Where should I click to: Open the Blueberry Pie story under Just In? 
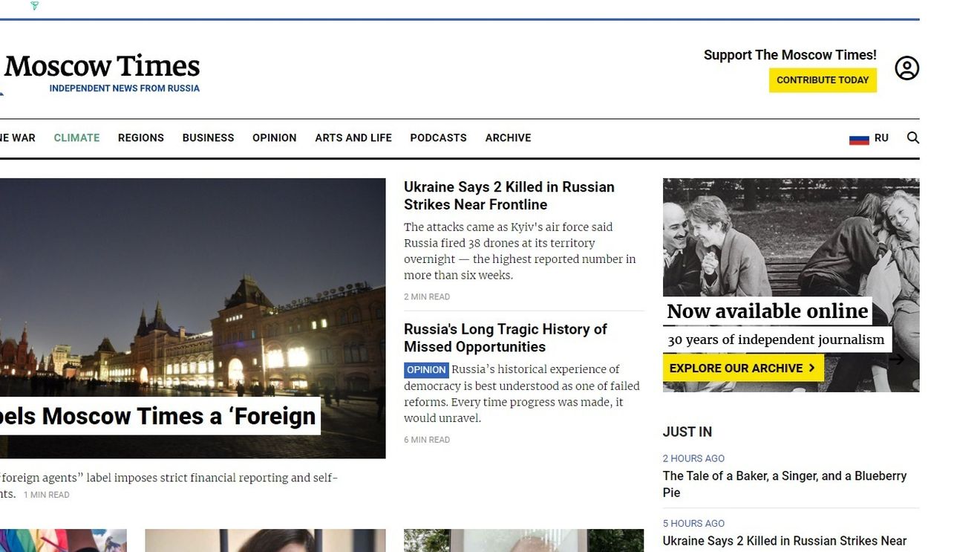coord(784,475)
